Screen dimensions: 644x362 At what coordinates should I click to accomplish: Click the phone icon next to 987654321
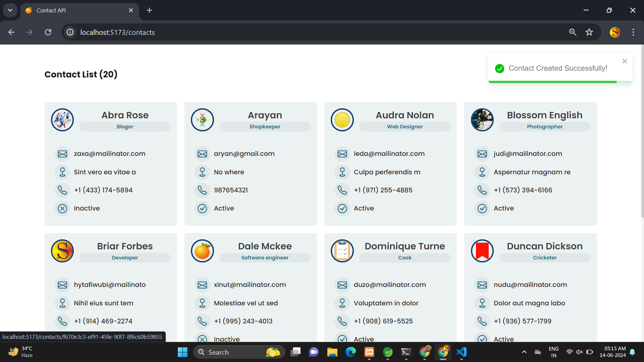click(x=202, y=190)
